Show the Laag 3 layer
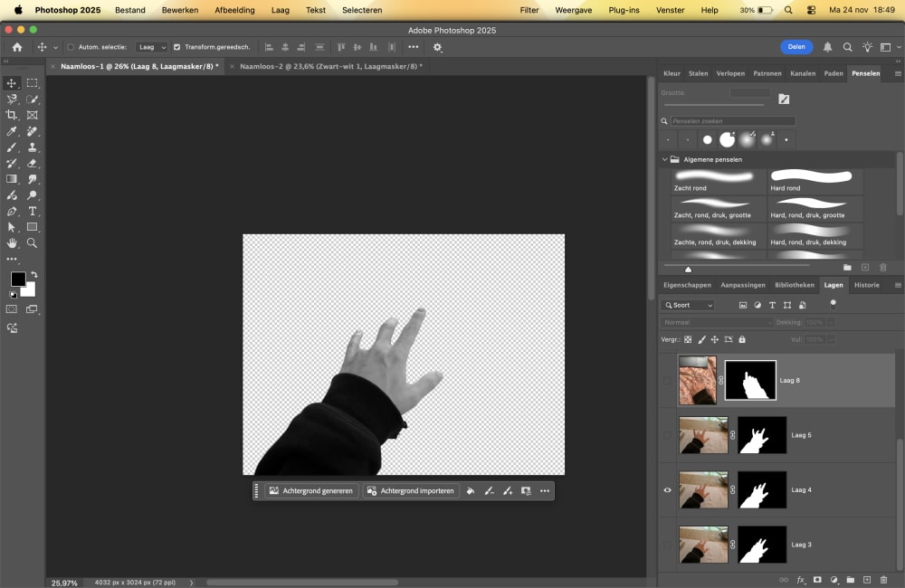The height and width of the screenshot is (588, 905). point(667,545)
